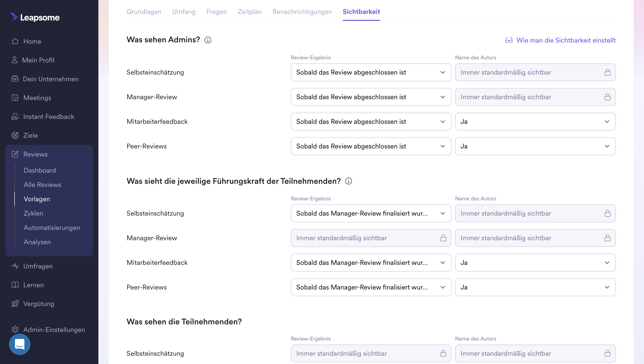The image size is (644, 364).
Task: Click the Meetings calendar icon
Action: [x=15, y=98]
